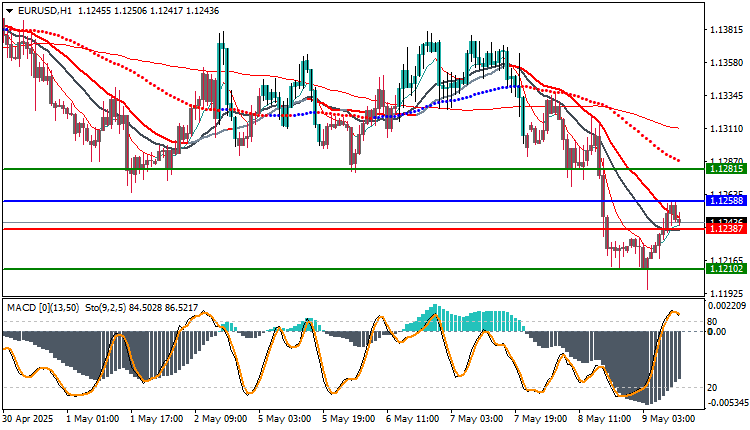Click the EURUSD,H1 symbol title
The width and height of the screenshot is (750, 430).
point(44,11)
